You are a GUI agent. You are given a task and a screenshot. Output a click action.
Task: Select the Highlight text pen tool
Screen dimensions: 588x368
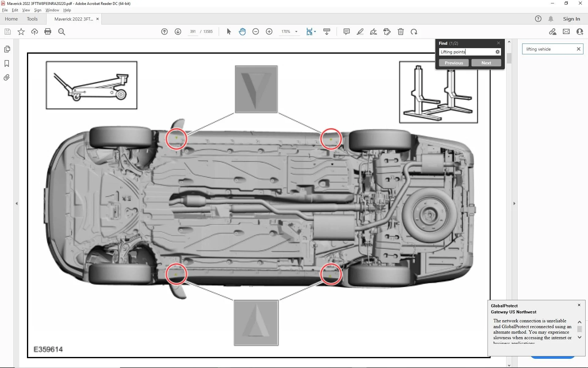click(x=360, y=32)
